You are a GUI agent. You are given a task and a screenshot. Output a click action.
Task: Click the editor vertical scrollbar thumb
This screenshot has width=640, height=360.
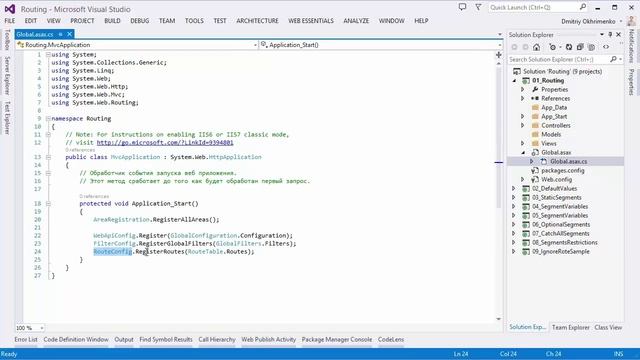click(x=499, y=137)
